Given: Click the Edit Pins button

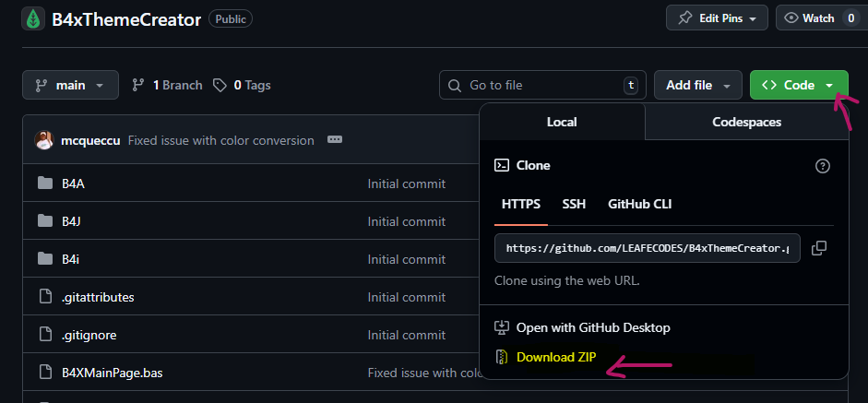Looking at the screenshot, I should pyautogui.click(x=717, y=18).
